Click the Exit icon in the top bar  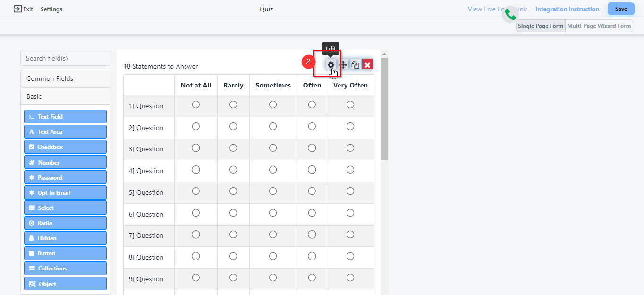[18, 9]
